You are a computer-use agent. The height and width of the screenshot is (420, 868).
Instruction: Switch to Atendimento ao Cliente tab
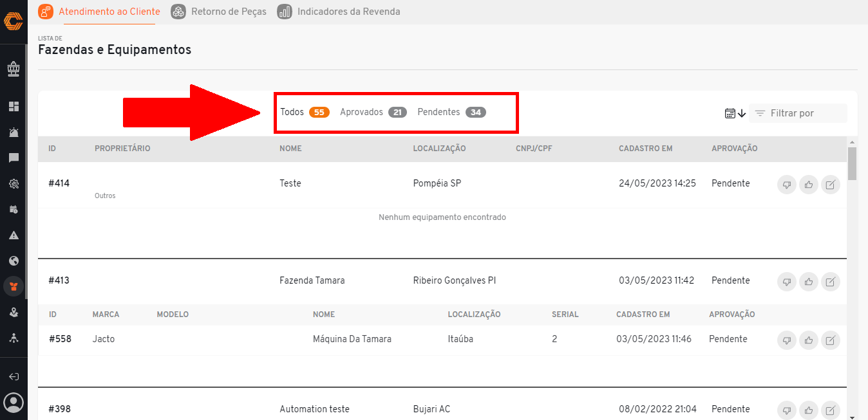pos(99,12)
